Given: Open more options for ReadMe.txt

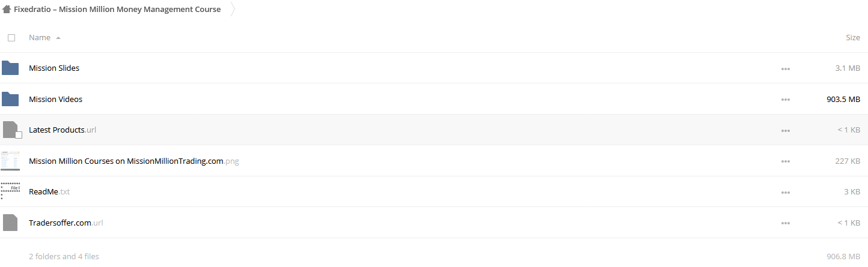Looking at the screenshot, I should pyautogui.click(x=785, y=193).
